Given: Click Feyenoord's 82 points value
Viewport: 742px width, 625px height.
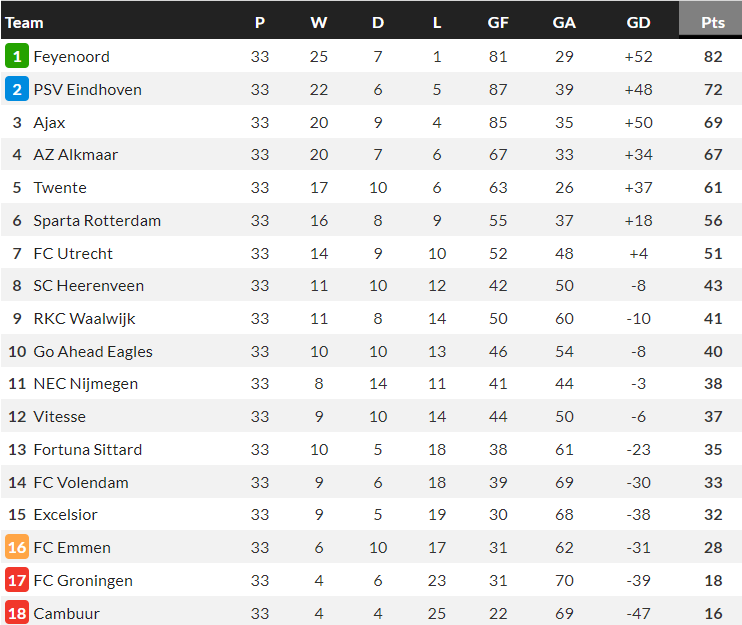Looking at the screenshot, I should point(712,57).
